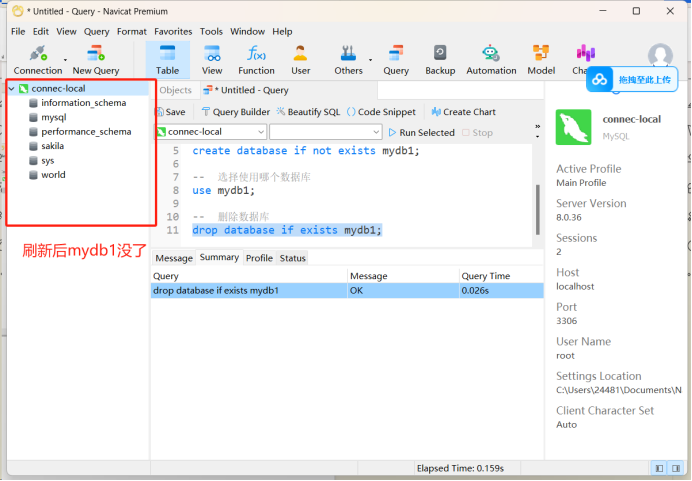
Task: Toggle left pane visibility icon in status bar
Action: pos(659,468)
